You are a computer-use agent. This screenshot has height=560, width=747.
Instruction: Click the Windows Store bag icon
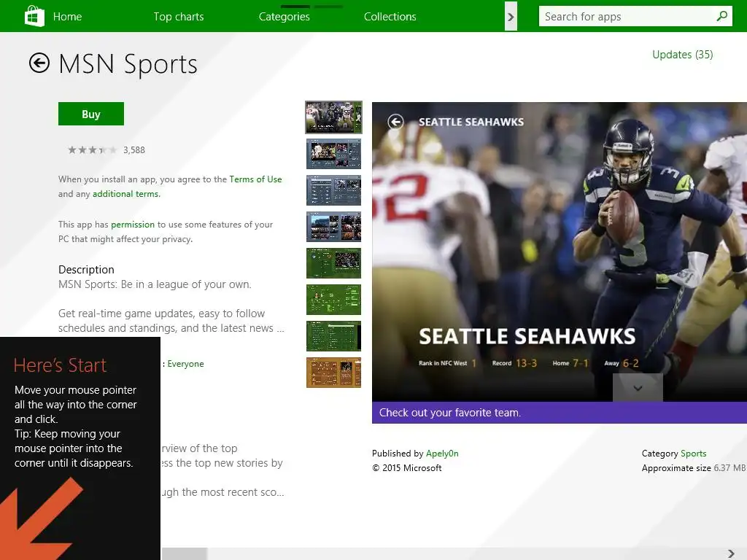[x=34, y=16]
